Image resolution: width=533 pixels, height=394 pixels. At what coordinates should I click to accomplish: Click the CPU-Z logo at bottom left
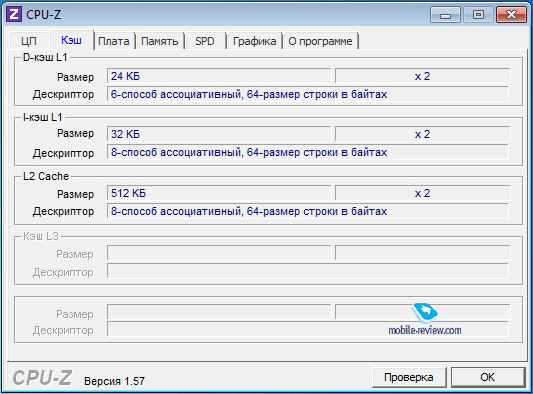pos(42,378)
